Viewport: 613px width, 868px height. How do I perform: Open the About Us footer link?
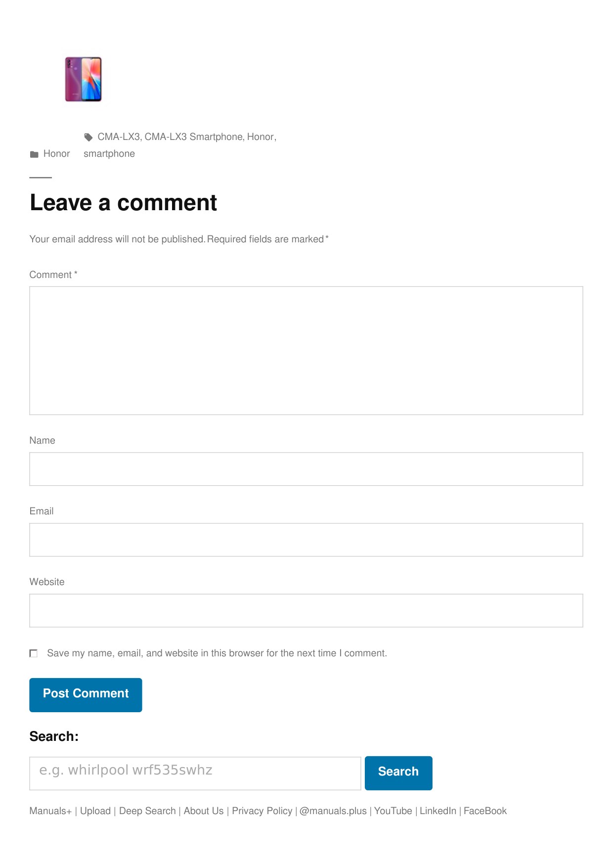[x=204, y=811]
